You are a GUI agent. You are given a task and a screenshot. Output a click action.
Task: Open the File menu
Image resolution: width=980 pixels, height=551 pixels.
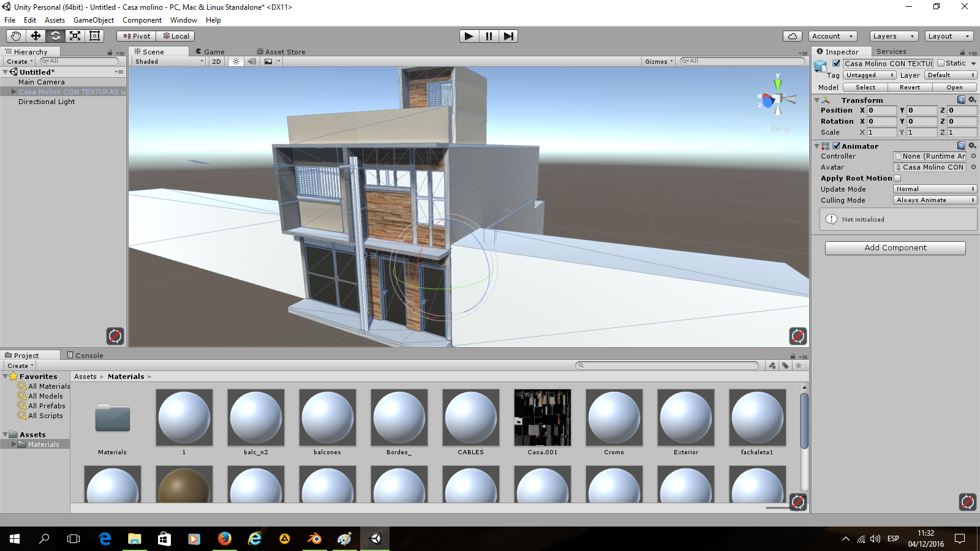(10, 20)
